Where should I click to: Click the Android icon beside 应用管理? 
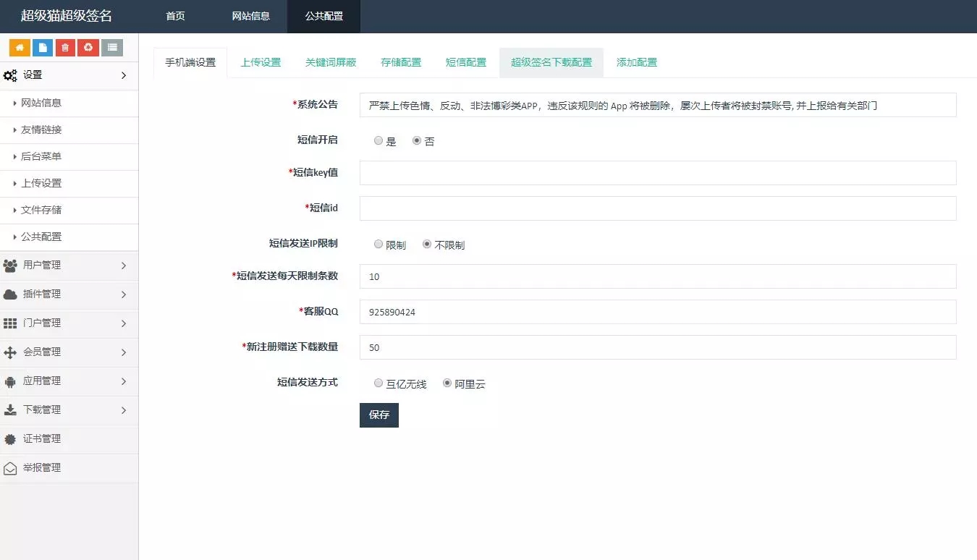coord(10,381)
